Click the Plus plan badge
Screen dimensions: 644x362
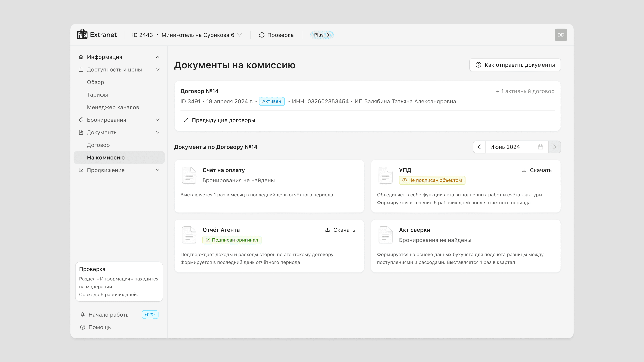pyautogui.click(x=321, y=35)
